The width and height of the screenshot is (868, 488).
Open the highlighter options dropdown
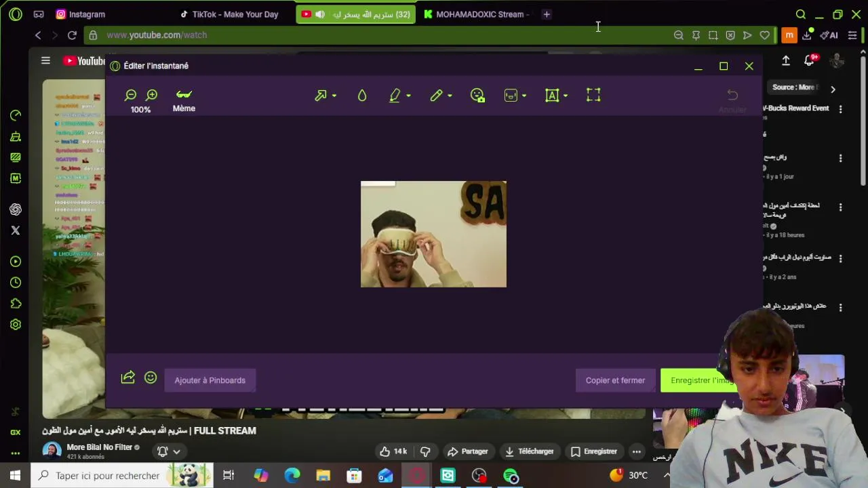tap(408, 96)
